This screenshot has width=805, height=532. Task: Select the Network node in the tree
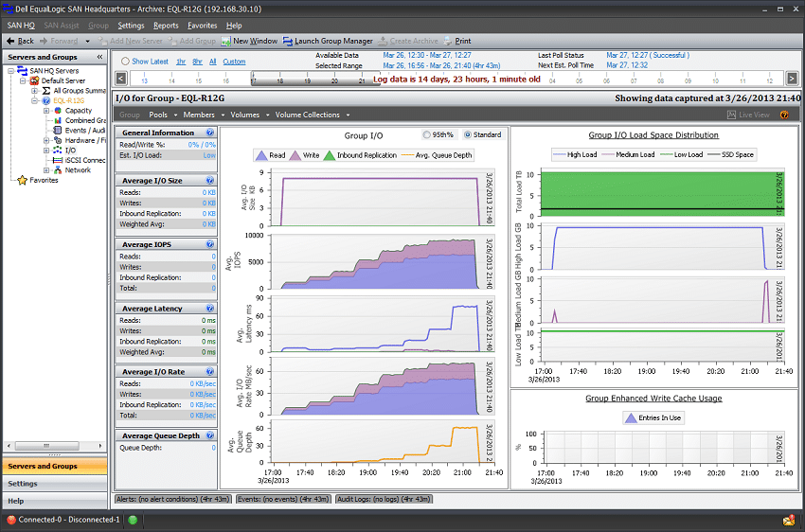coord(72,169)
